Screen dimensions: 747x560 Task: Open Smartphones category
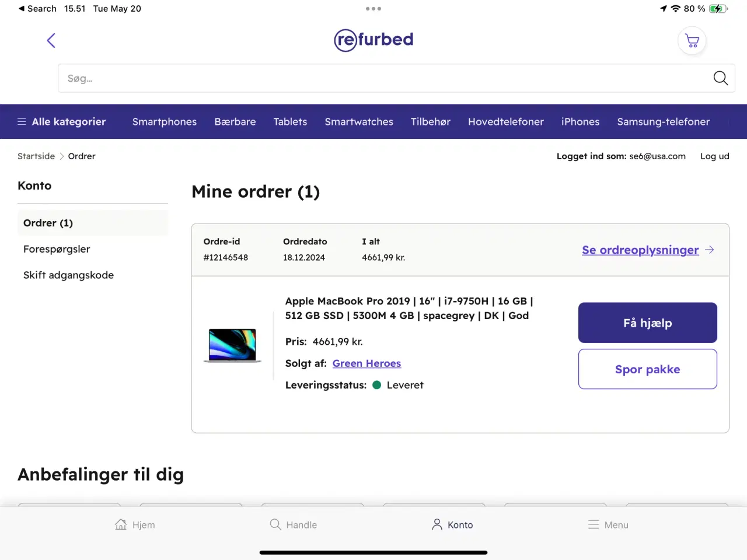[165, 121]
